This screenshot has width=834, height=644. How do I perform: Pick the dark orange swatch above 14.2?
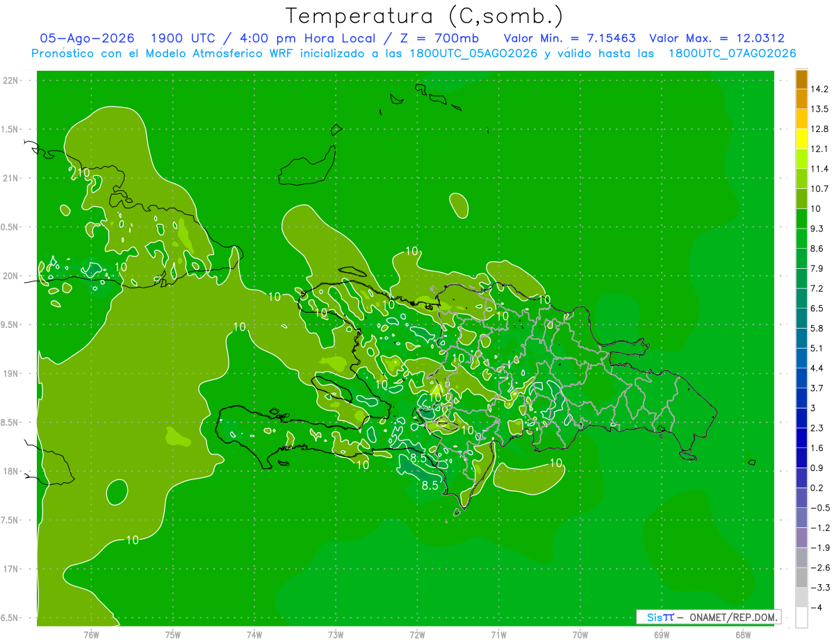(801, 79)
